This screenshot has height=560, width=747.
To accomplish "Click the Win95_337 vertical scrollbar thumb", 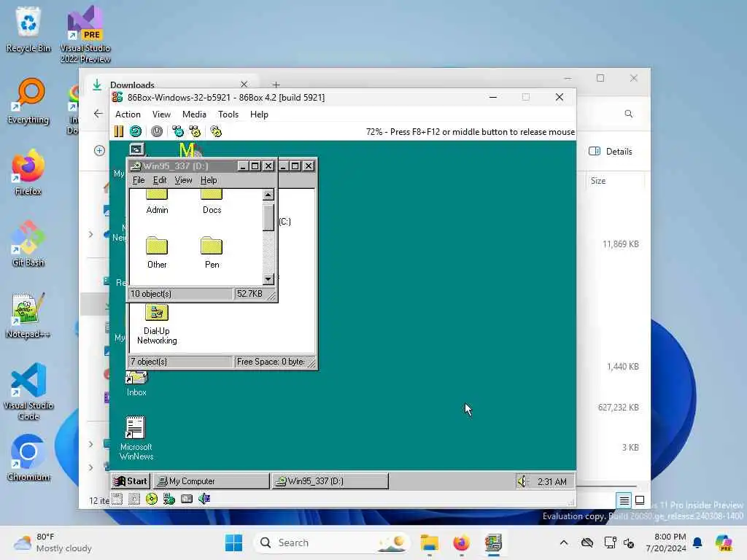I will click(x=268, y=217).
